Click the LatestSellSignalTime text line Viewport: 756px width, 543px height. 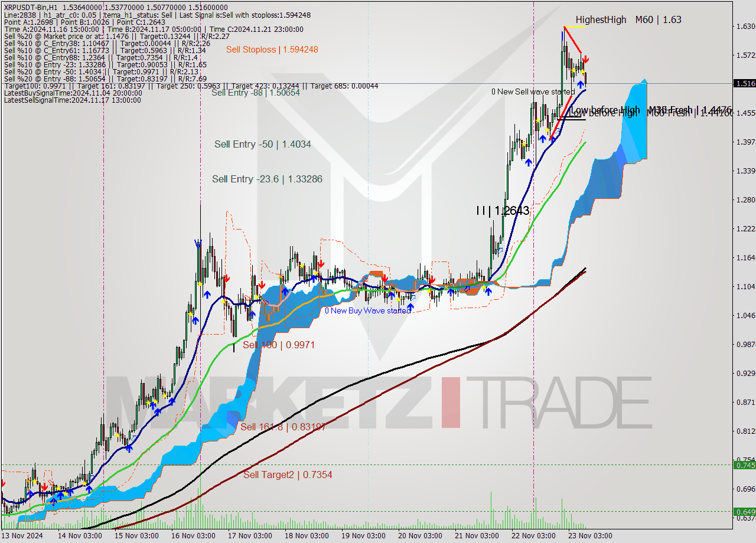point(72,100)
